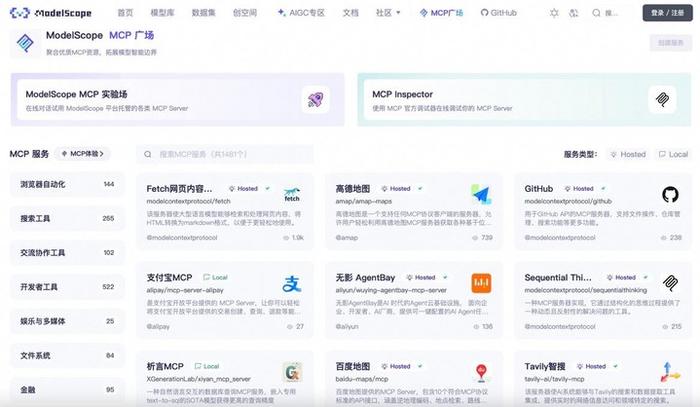Screen dimensions: 700x407
Task: Open the 数据集 nav item
Action: [x=204, y=13]
